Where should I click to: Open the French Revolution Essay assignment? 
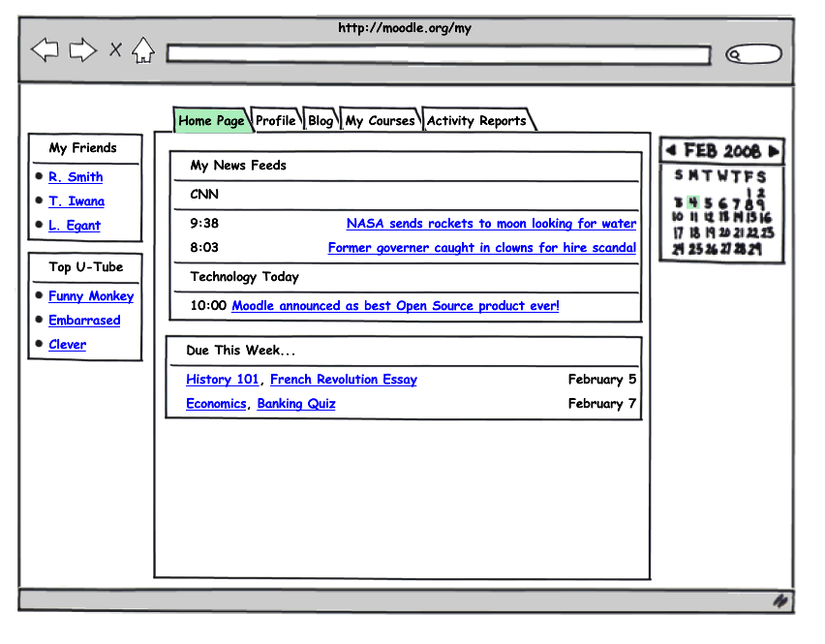[344, 380]
